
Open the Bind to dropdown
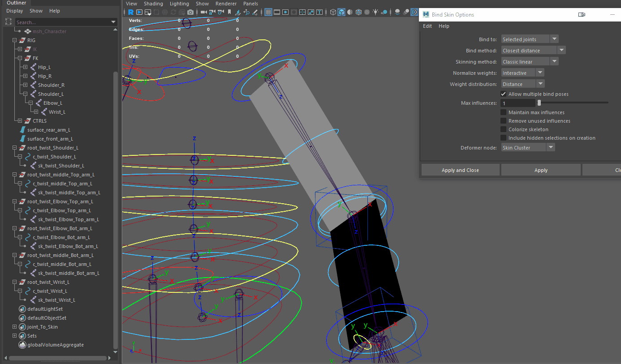point(530,39)
